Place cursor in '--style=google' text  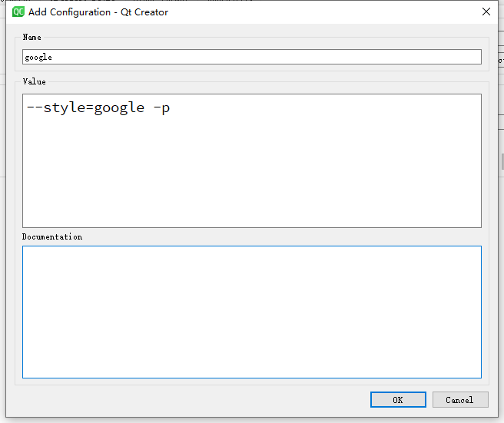[x=86, y=107]
